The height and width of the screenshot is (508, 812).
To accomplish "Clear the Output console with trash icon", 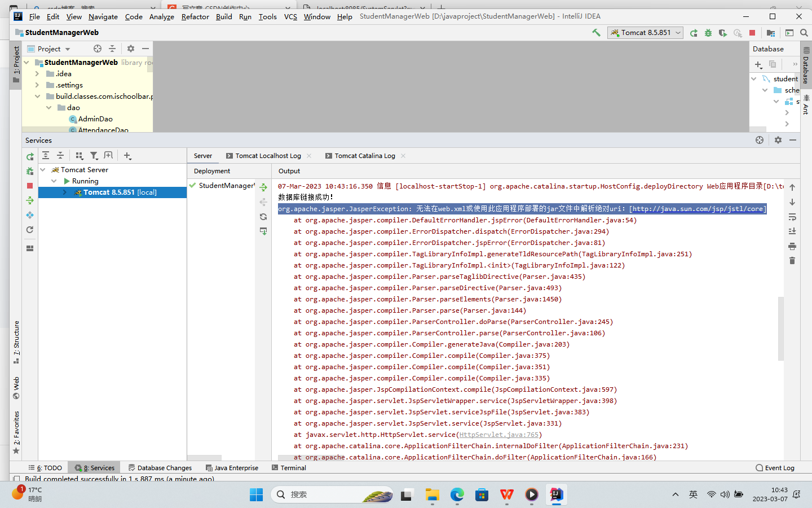I will coord(792,261).
